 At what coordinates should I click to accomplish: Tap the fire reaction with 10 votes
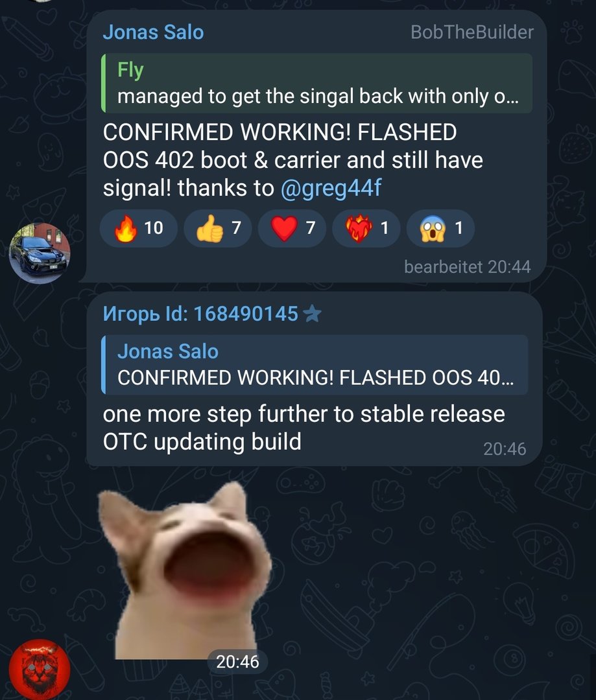[139, 228]
